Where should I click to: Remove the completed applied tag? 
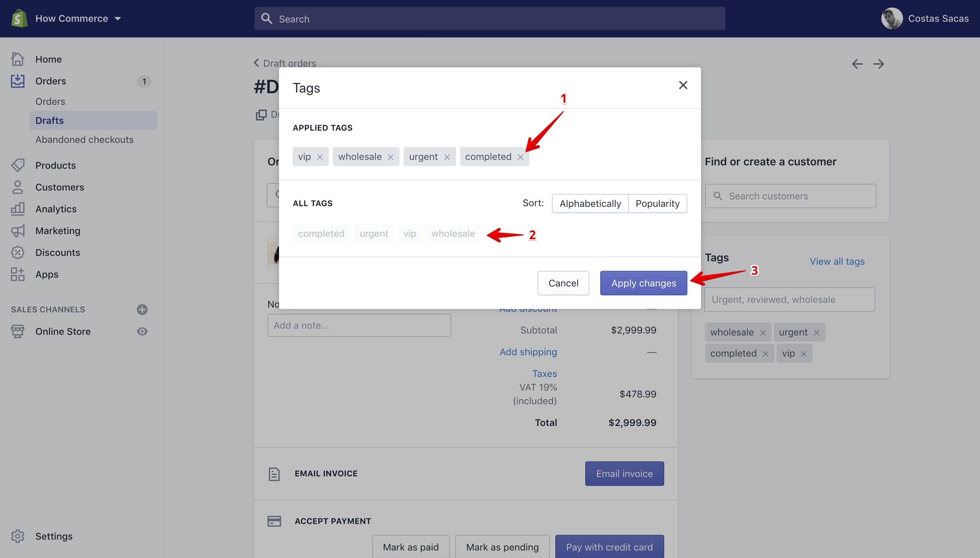(521, 157)
